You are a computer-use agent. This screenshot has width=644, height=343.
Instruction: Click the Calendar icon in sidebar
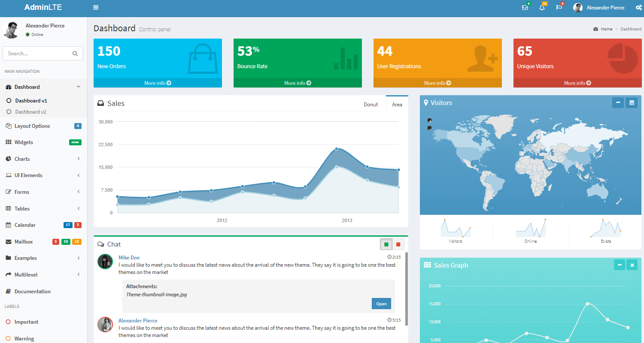(9, 225)
